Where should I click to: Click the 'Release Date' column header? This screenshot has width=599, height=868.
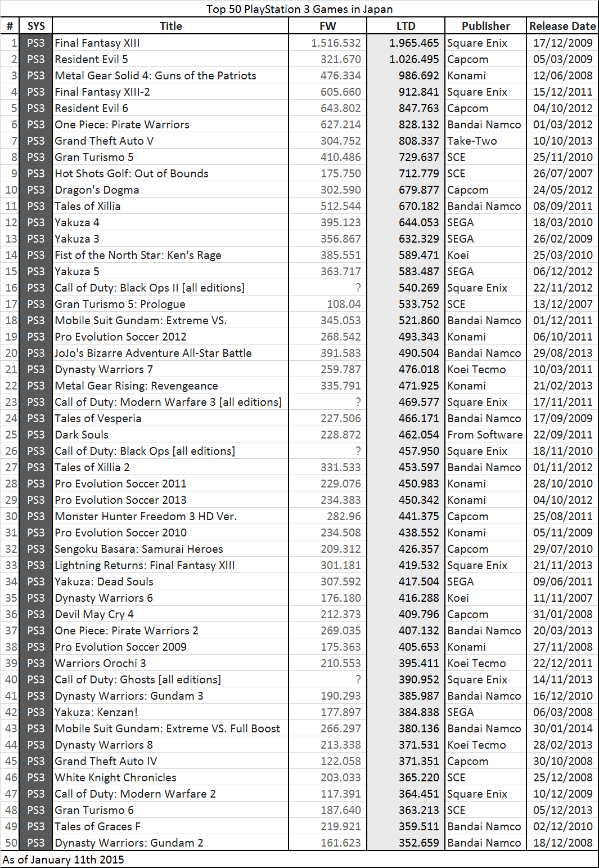(x=562, y=26)
